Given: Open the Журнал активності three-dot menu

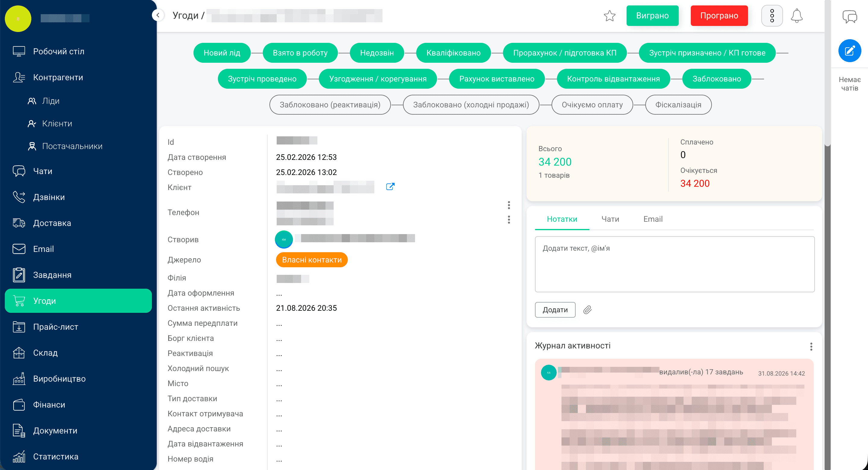Looking at the screenshot, I should pos(811,346).
